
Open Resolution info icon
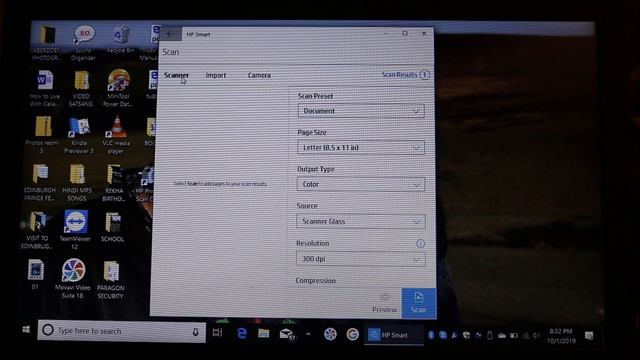coord(420,244)
